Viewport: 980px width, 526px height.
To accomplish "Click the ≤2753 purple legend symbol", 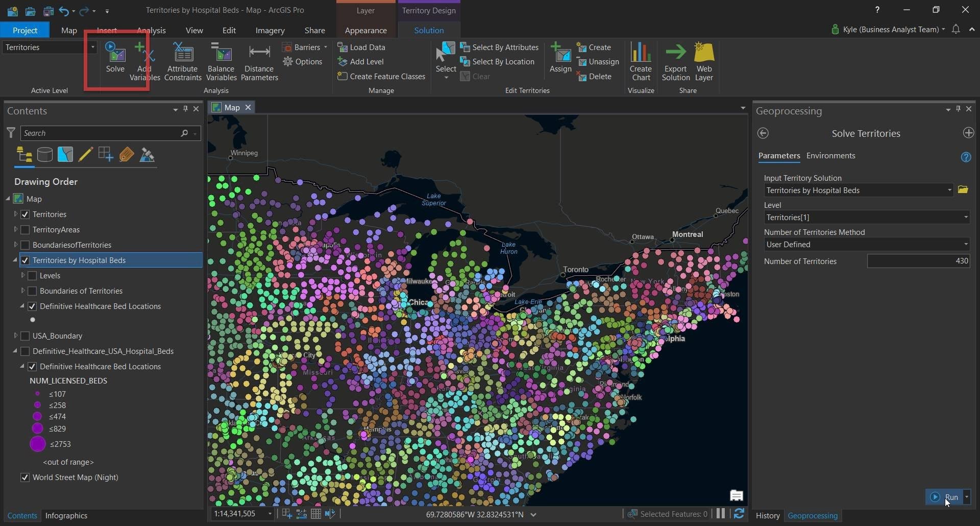I will pyautogui.click(x=37, y=444).
